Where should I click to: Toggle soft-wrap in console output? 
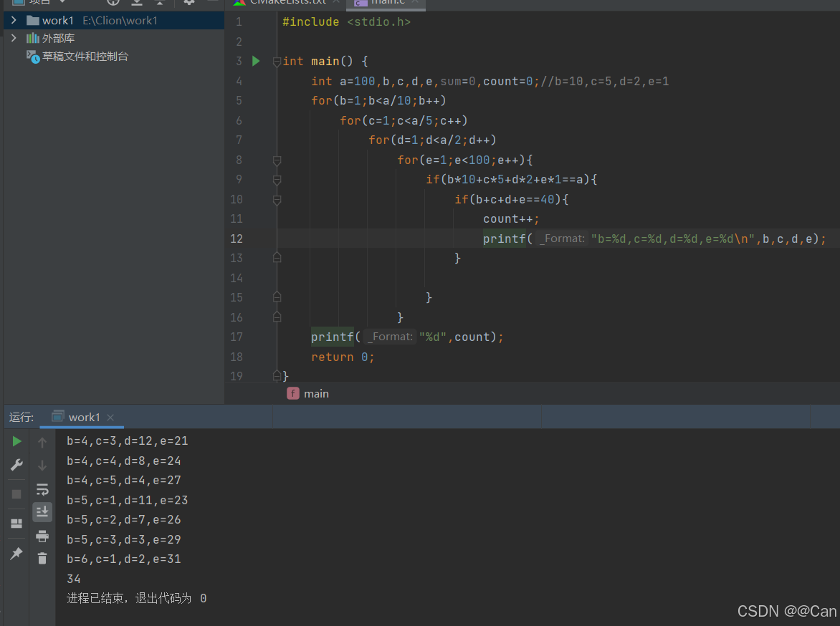[42, 489]
